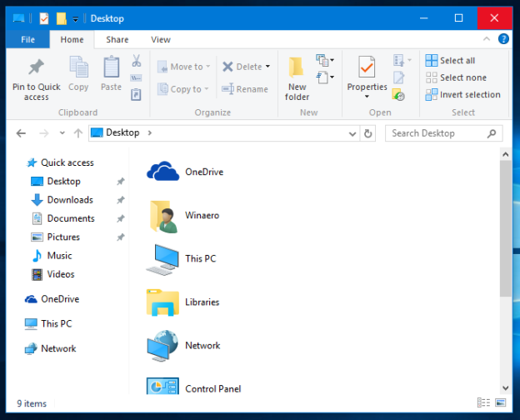Click the Delete button
Image resolution: width=520 pixels, height=420 pixels.
pos(242,67)
